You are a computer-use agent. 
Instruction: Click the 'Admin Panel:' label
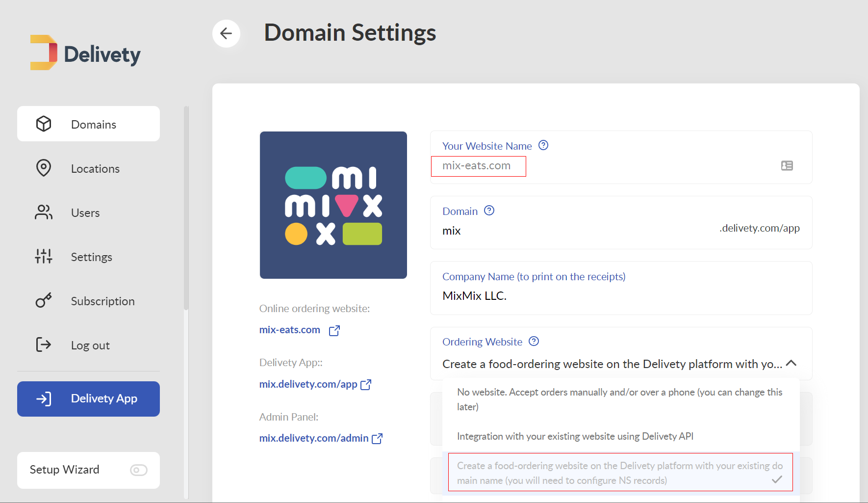coord(289,417)
